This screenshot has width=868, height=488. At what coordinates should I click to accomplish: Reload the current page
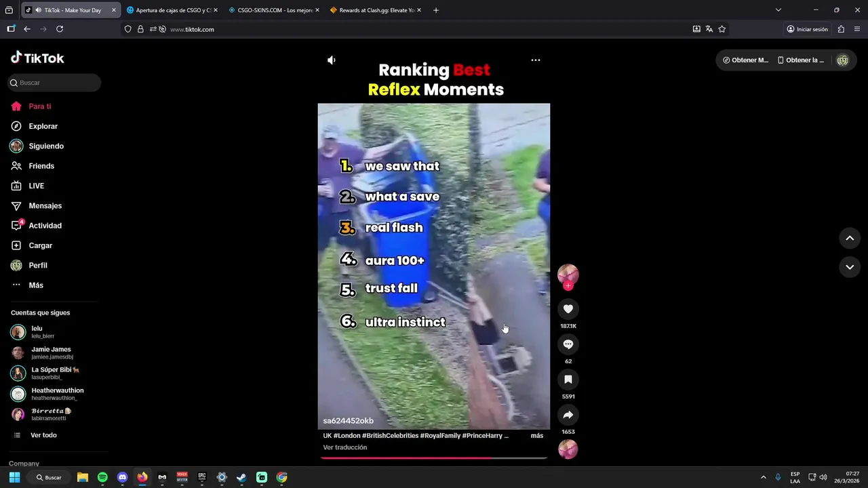point(60,29)
